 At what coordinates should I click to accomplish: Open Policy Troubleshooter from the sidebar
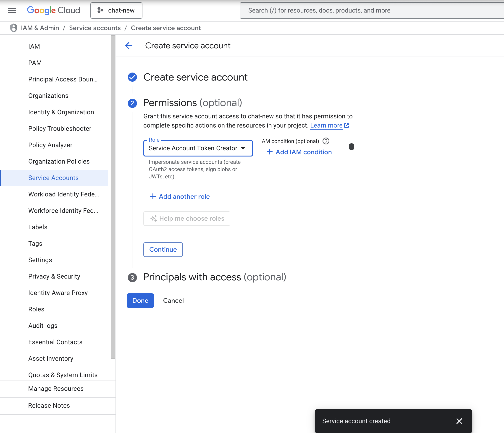60,128
